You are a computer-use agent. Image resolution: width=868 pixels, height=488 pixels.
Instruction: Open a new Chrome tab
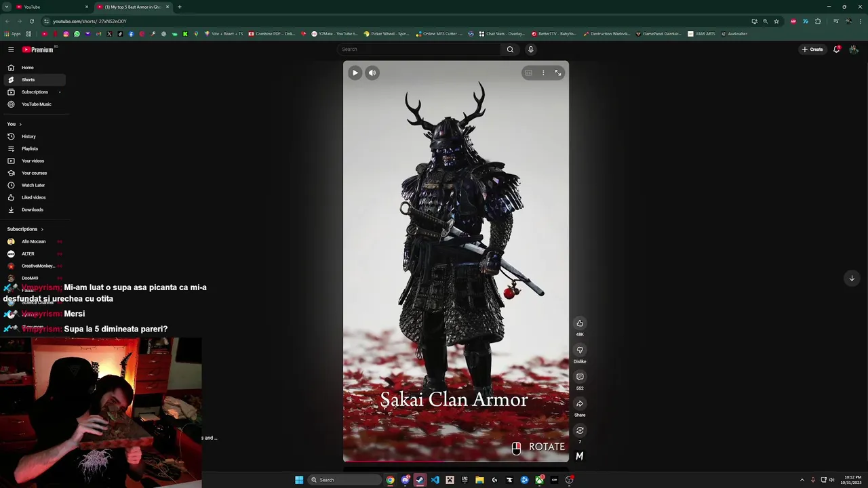tap(180, 7)
